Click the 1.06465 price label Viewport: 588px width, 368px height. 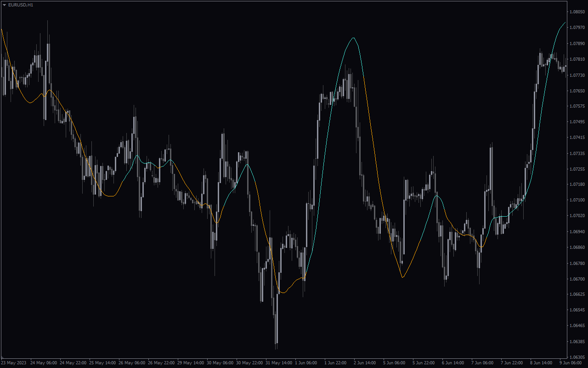[577, 326]
